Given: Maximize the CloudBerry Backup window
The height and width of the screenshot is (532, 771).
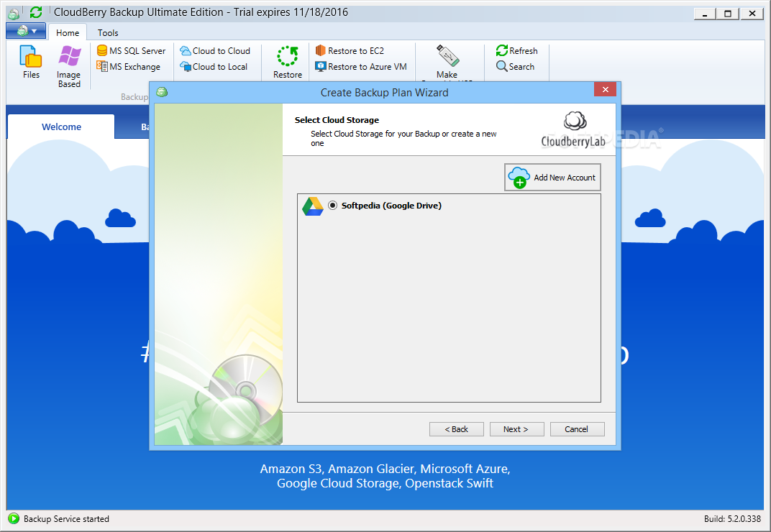Looking at the screenshot, I should tap(729, 14).
